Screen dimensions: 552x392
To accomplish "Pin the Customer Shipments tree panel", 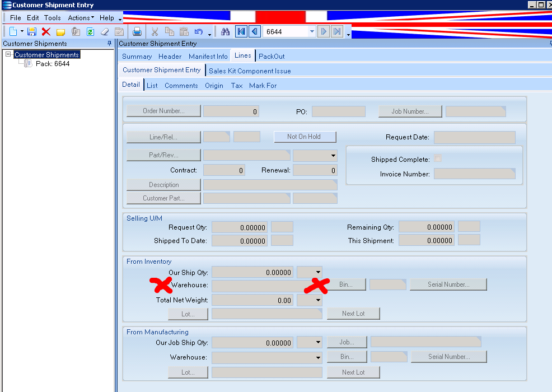I will point(109,43).
